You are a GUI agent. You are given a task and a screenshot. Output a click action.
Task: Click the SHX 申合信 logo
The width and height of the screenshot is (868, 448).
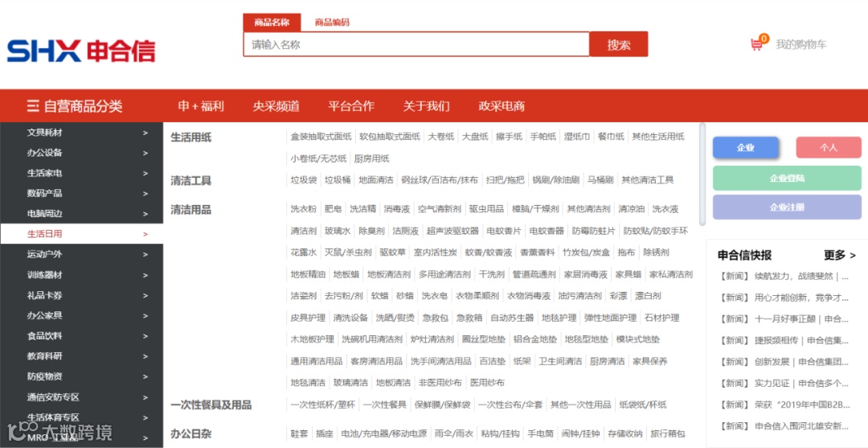pos(81,51)
